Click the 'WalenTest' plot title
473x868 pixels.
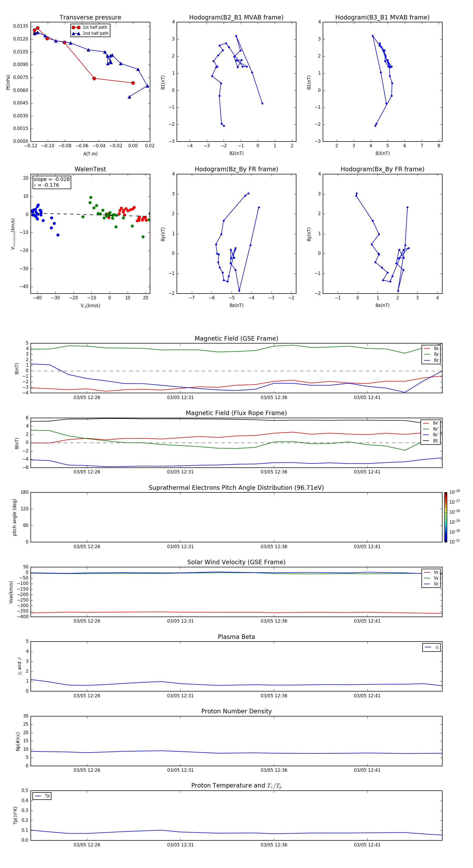[90, 169]
